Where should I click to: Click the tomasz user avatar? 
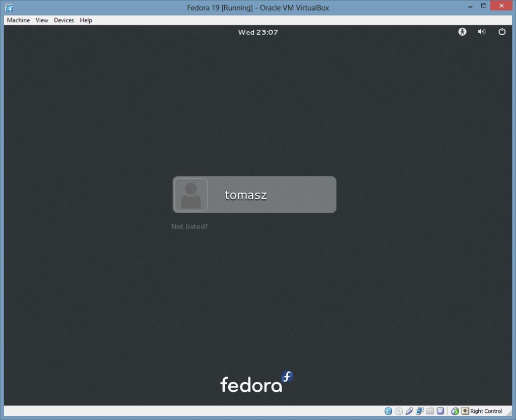191,194
